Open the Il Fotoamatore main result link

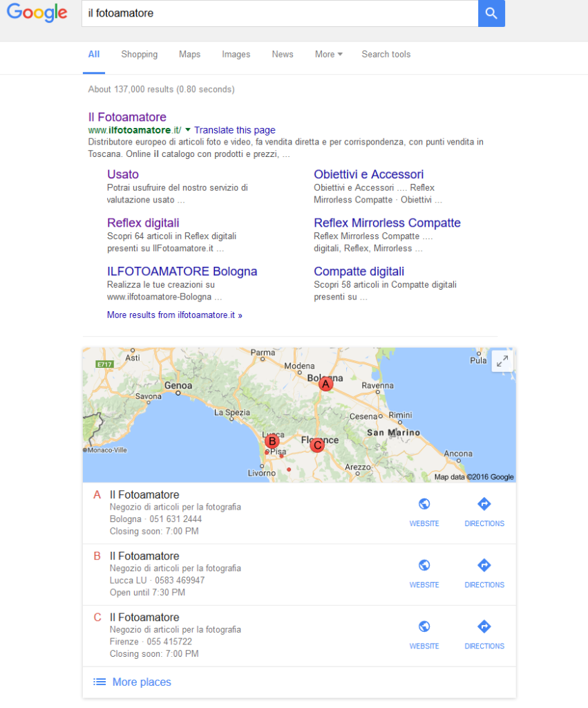127,117
